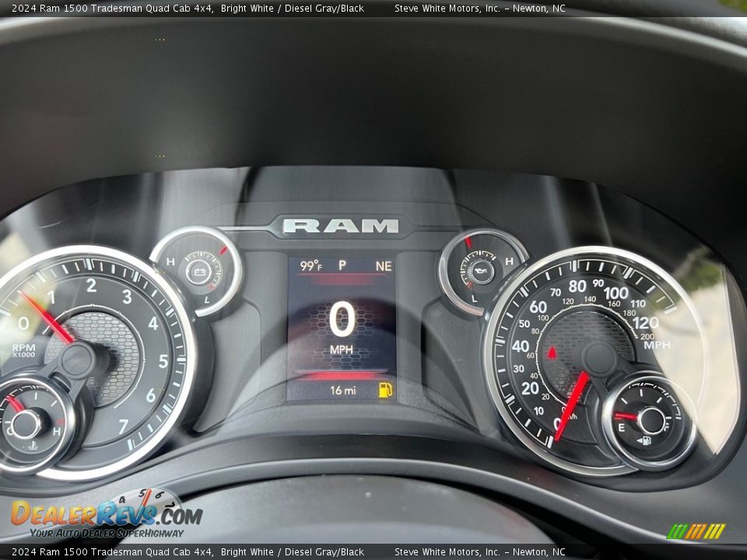
Task: Click the NE compass heading
Action: 384,266
